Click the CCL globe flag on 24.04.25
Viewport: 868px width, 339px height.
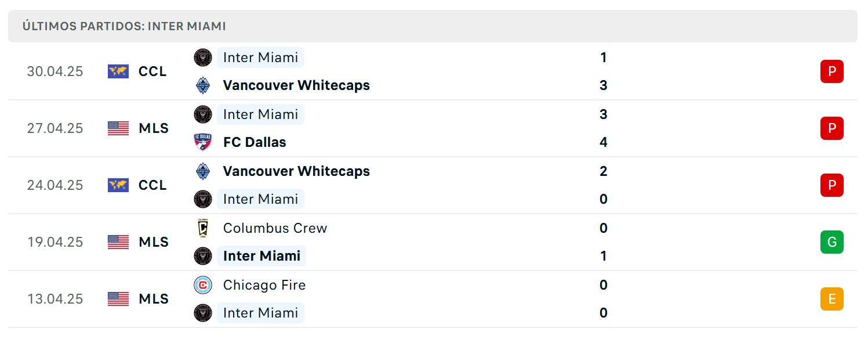click(x=118, y=185)
